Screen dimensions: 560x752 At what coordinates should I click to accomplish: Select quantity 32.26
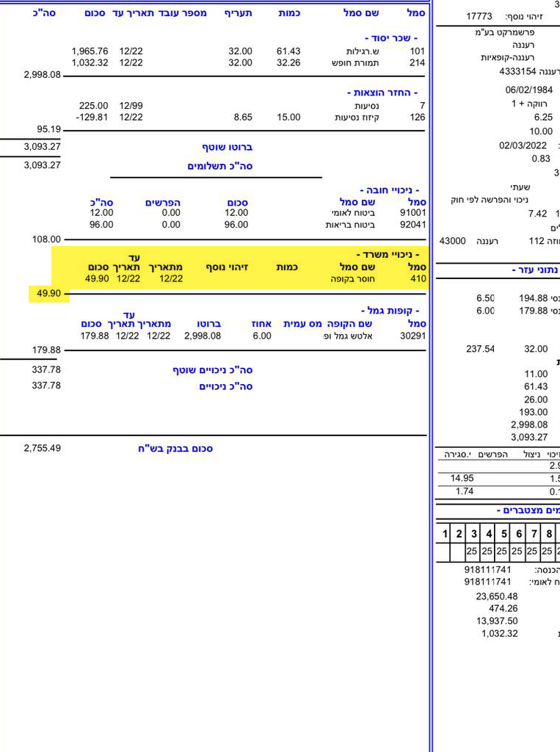tap(288, 62)
